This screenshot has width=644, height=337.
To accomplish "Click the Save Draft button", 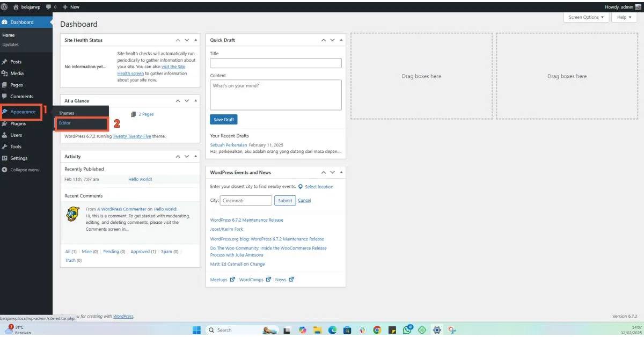I will coord(223,119).
